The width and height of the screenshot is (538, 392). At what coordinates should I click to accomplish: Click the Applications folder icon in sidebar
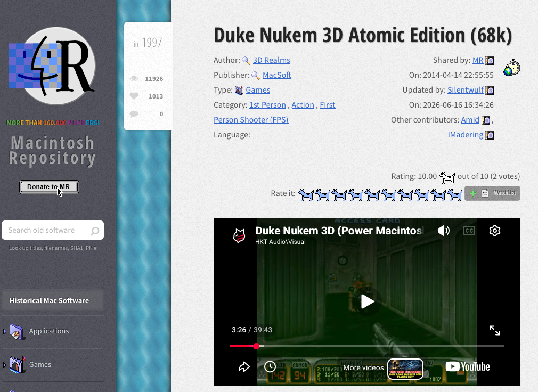click(17, 332)
